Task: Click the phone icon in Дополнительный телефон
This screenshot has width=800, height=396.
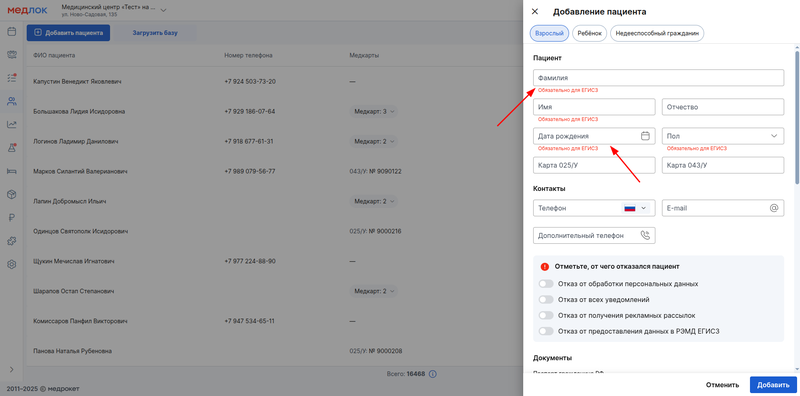Action: tap(645, 235)
